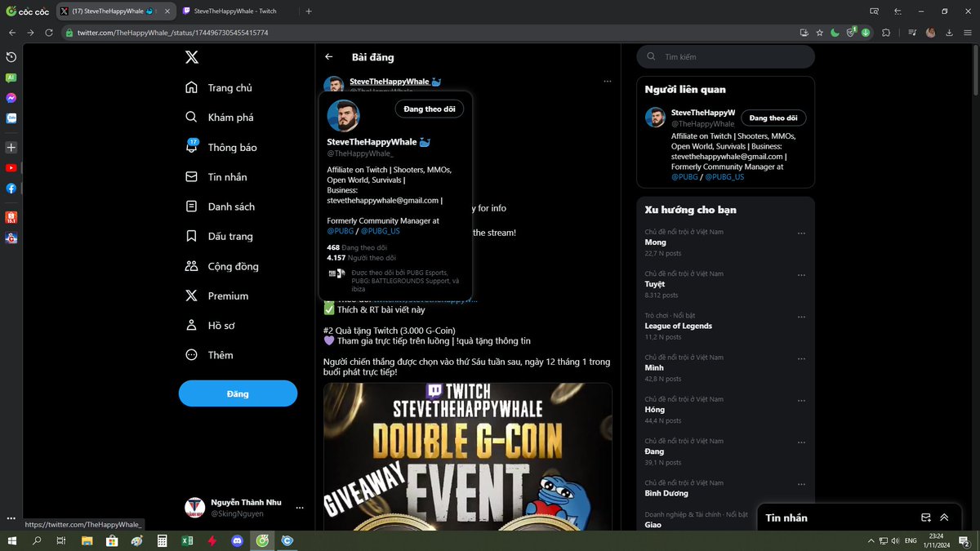The image size is (980, 551).
Task: Open the post's three-dot options
Action: pos(607,82)
